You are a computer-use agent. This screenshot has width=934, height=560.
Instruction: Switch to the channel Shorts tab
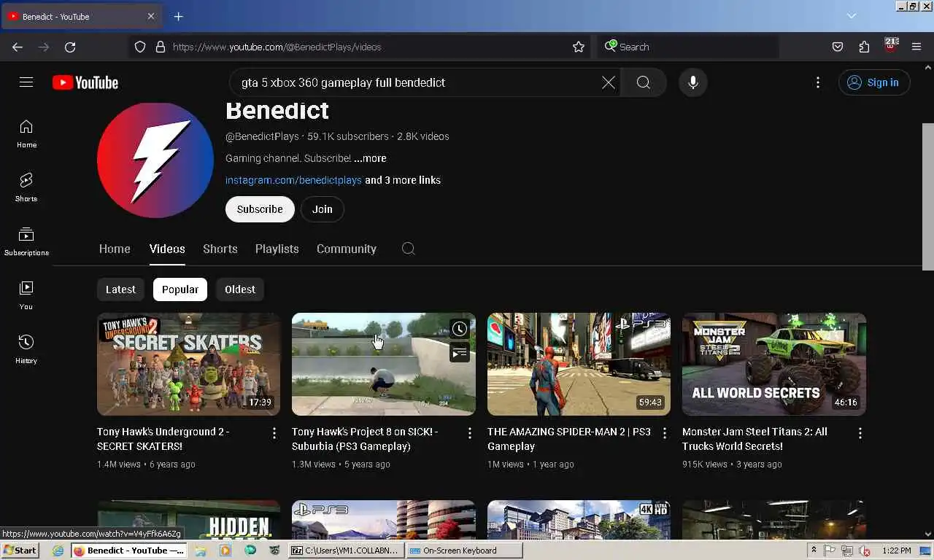[x=220, y=249]
